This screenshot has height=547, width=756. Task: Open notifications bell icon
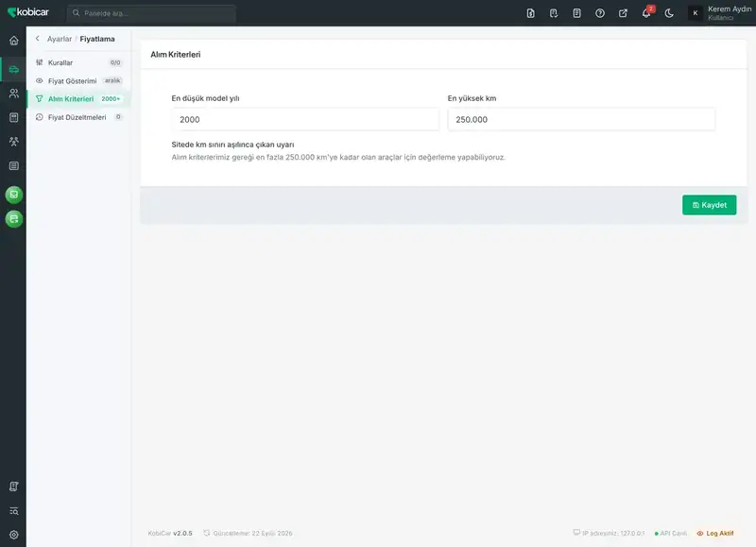pos(646,13)
